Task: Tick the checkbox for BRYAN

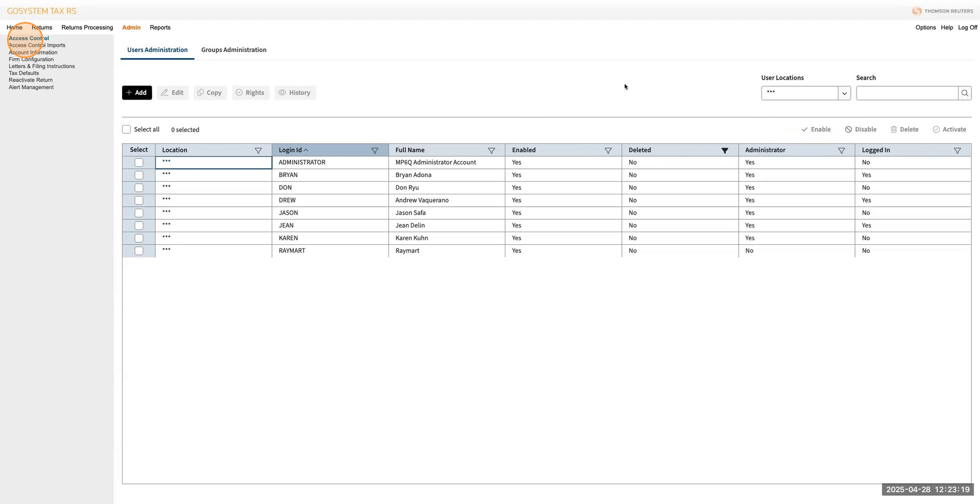Action: point(139,175)
